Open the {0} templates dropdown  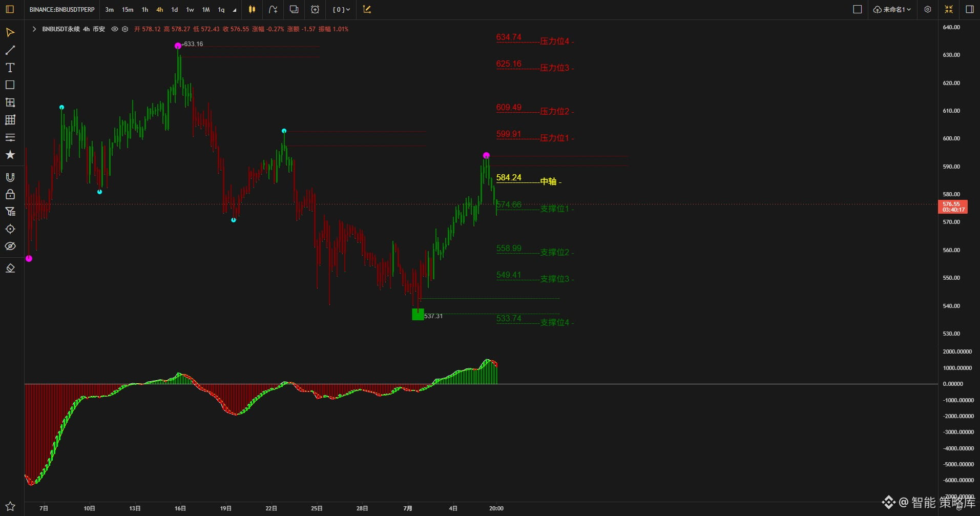341,9
